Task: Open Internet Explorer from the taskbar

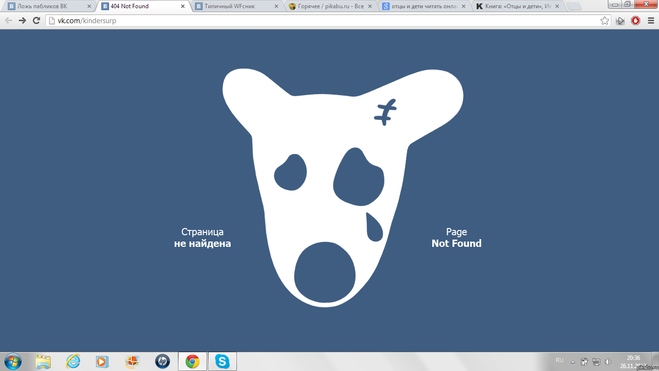Action: (73, 361)
